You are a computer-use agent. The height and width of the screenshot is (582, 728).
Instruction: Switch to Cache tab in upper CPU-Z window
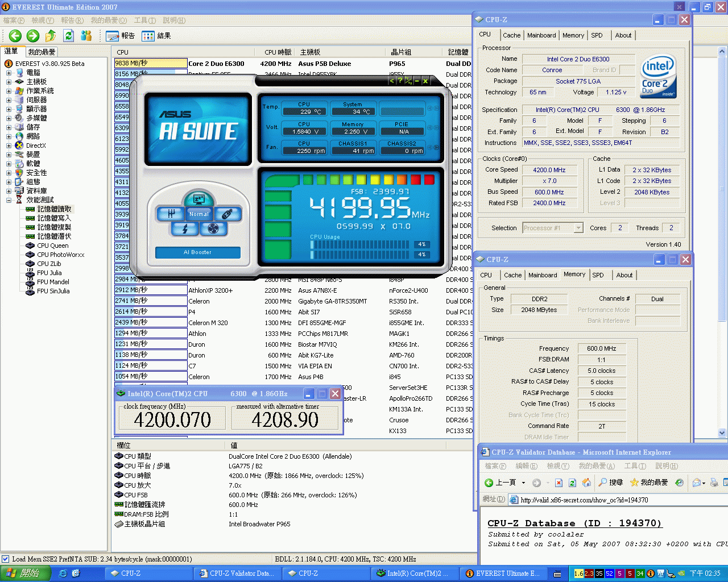511,35
